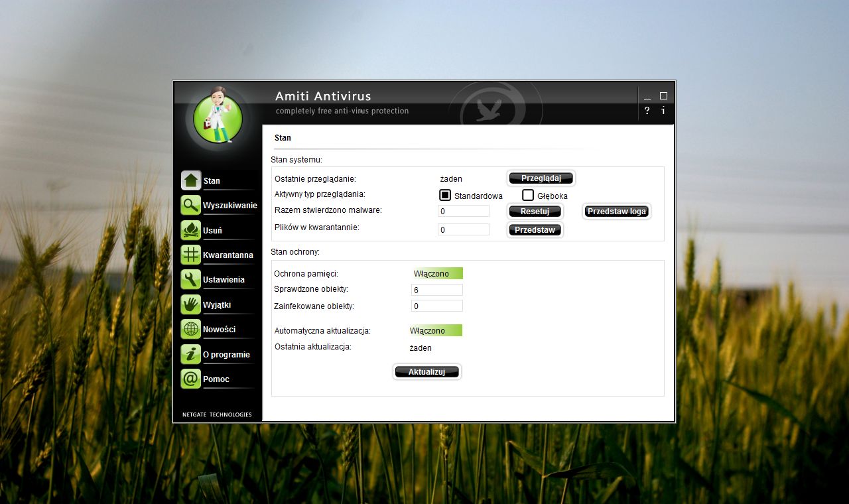The height and width of the screenshot is (504, 849).
Task: Click the Przedstaw quarantine button
Action: coord(535,230)
